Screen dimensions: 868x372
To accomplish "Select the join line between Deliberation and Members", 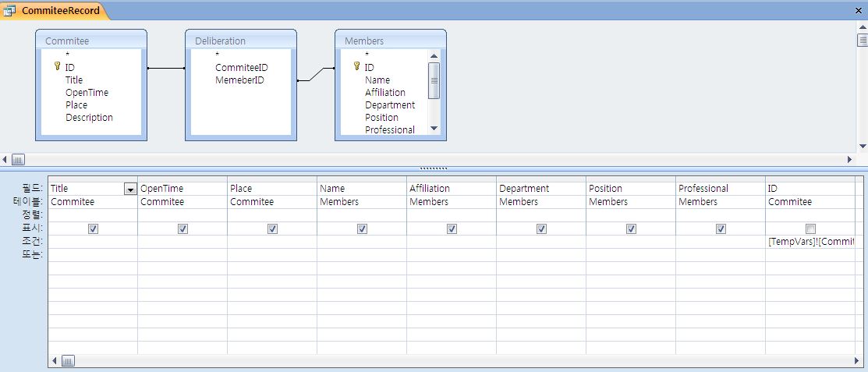I will tap(316, 74).
